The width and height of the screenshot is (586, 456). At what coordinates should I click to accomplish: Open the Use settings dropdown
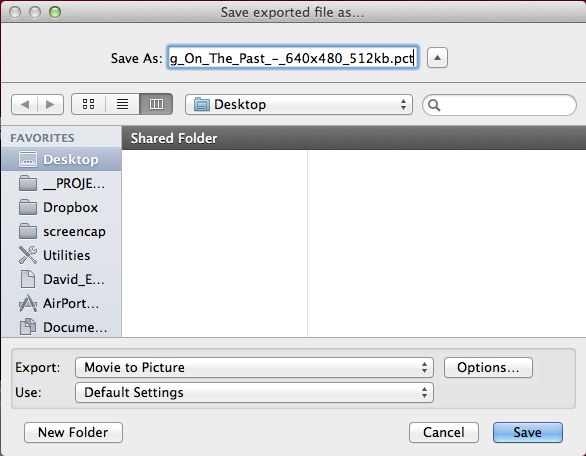pyautogui.click(x=254, y=392)
